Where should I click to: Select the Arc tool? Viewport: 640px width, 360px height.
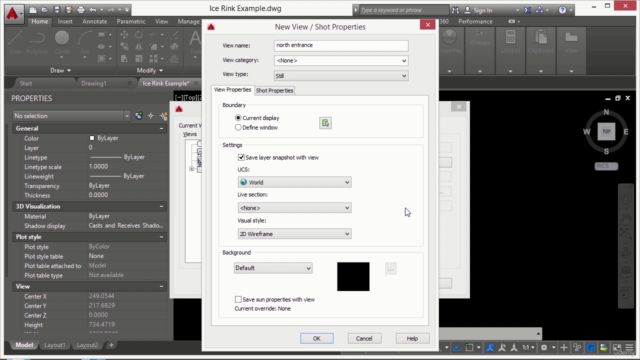pyautogui.click(x=85, y=42)
